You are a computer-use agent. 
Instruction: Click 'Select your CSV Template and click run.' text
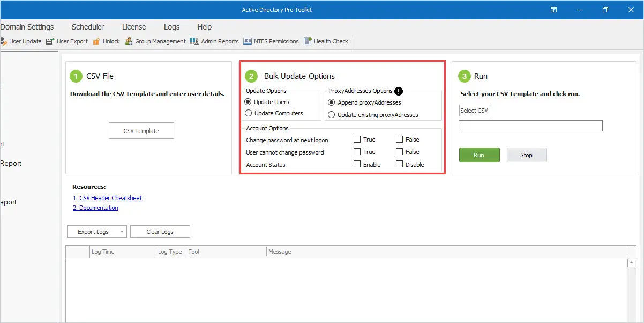click(520, 94)
